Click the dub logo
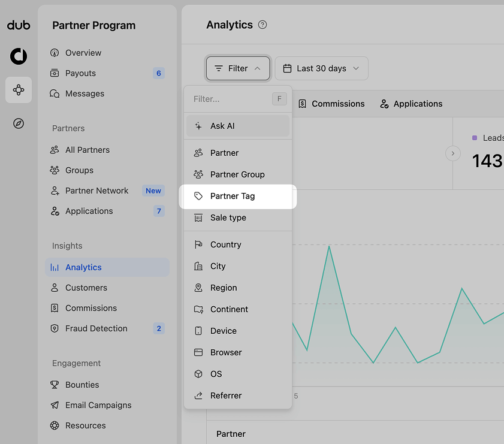The width and height of the screenshot is (504, 444). 19,25
